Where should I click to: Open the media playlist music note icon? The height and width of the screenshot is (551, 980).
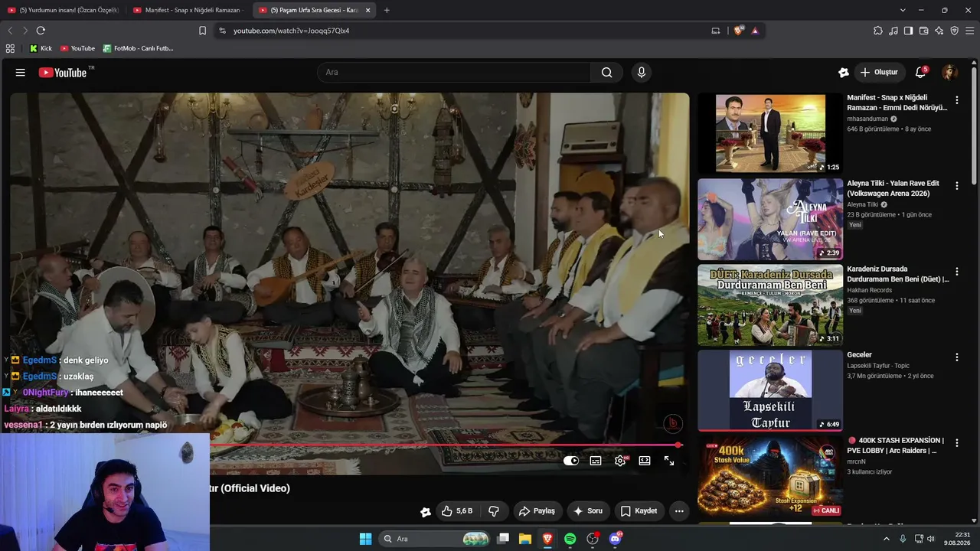tap(893, 31)
